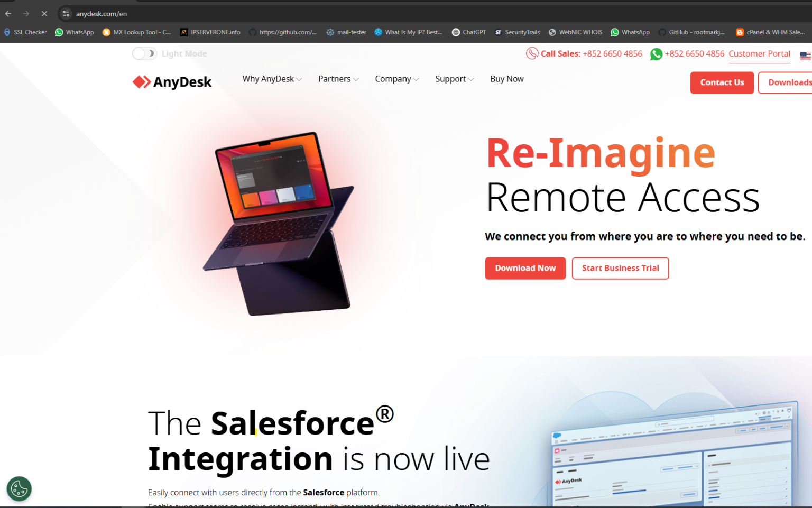Select Buy Now in the navigation
Image resolution: width=812 pixels, height=508 pixels.
[506, 79]
